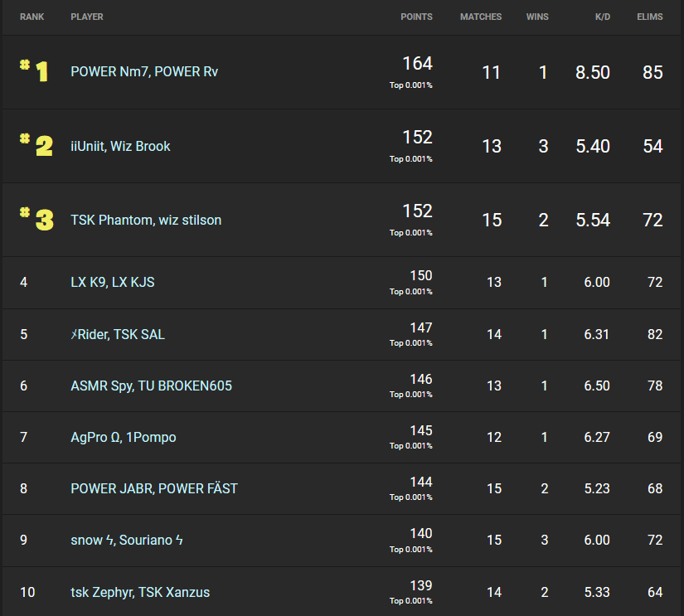Open LX K9, LX KJS team
684x616 pixels.
pos(113,282)
